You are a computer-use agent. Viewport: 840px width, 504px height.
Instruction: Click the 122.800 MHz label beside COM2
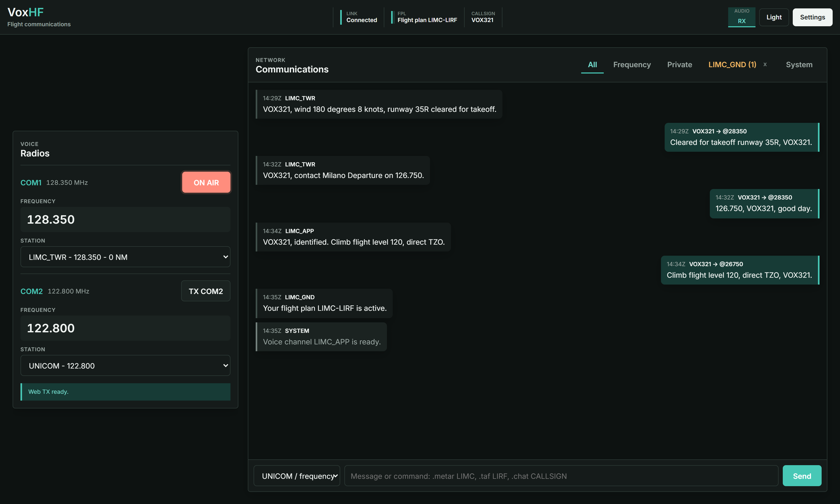click(69, 291)
